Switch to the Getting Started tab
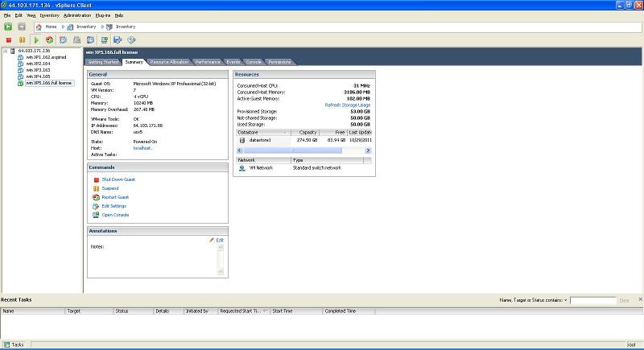This screenshot has width=644, height=350. point(103,62)
